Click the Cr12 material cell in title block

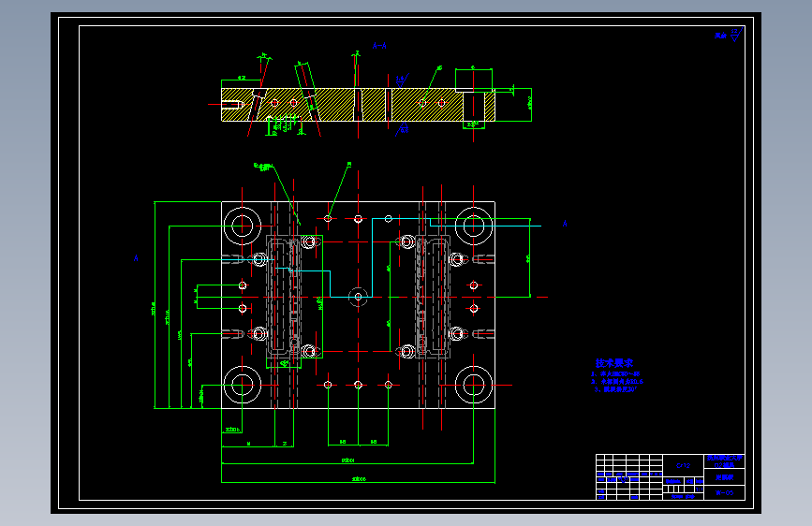(683, 465)
